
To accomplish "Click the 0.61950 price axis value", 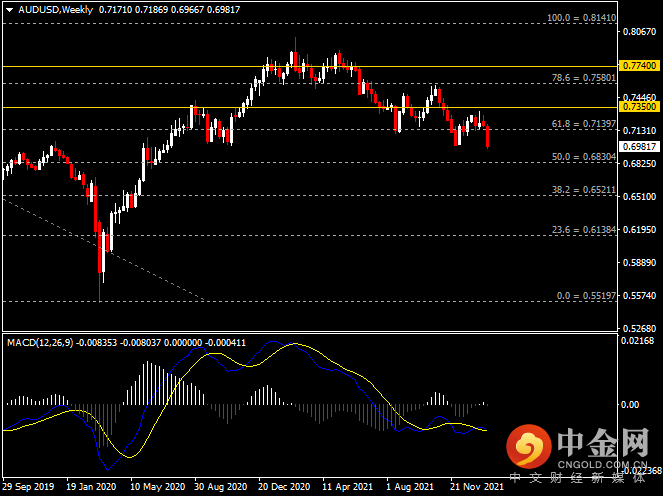I will coord(639,230).
